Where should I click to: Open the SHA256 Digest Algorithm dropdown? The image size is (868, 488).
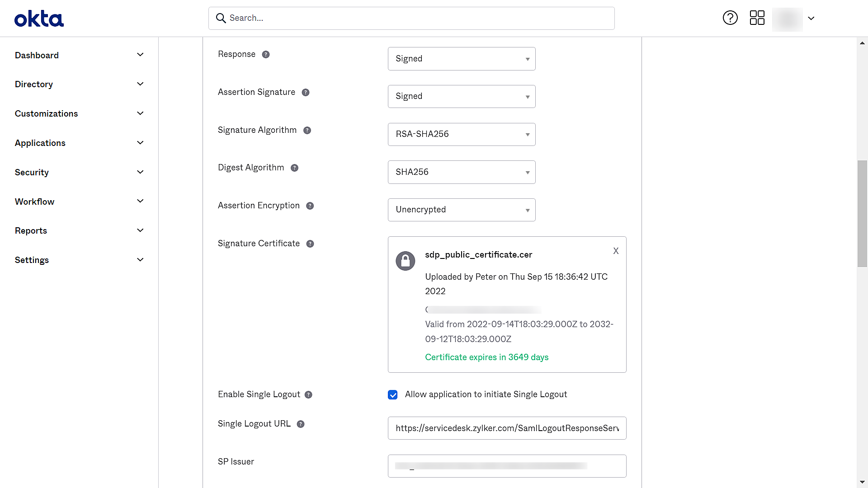[x=462, y=172]
